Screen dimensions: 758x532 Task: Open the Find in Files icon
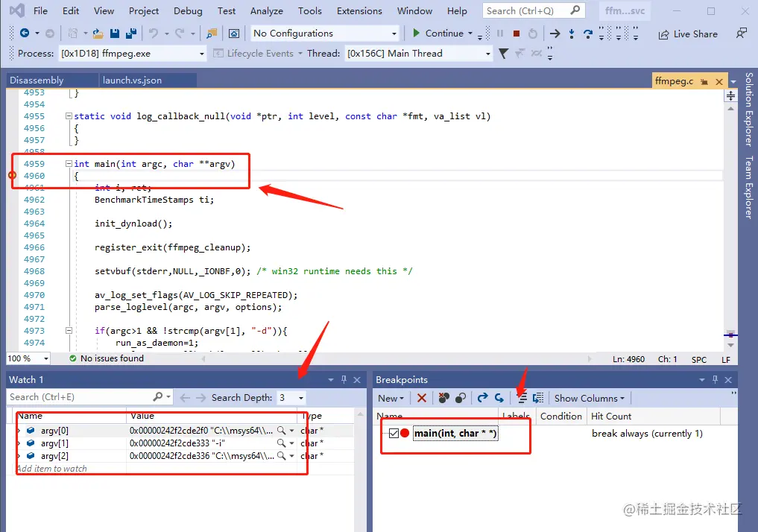pyautogui.click(x=211, y=34)
